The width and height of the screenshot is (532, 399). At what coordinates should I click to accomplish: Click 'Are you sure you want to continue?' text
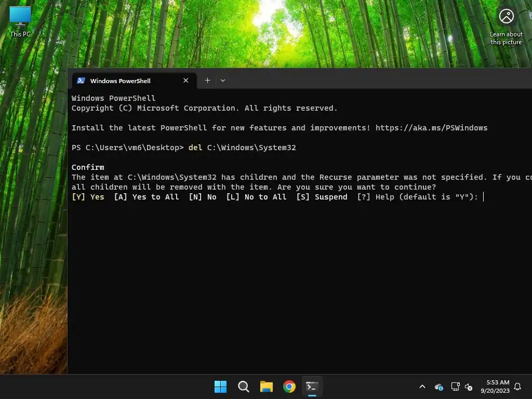point(356,187)
